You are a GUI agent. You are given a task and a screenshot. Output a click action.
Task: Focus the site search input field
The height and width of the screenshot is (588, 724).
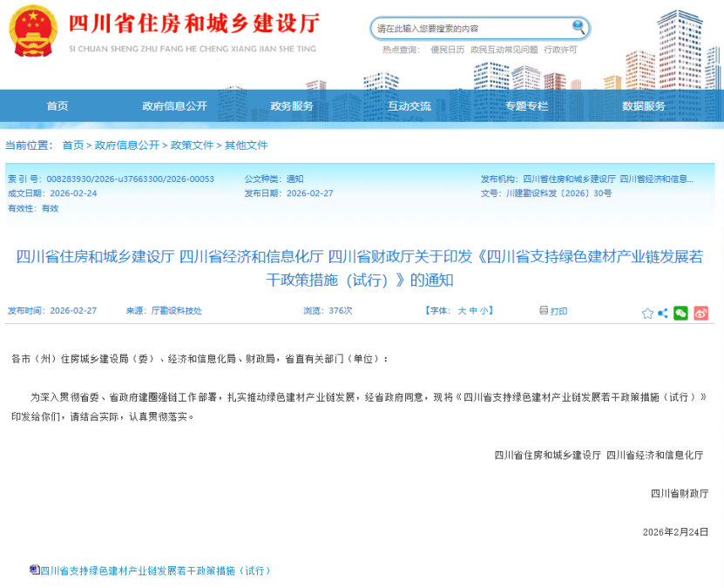tap(470, 29)
